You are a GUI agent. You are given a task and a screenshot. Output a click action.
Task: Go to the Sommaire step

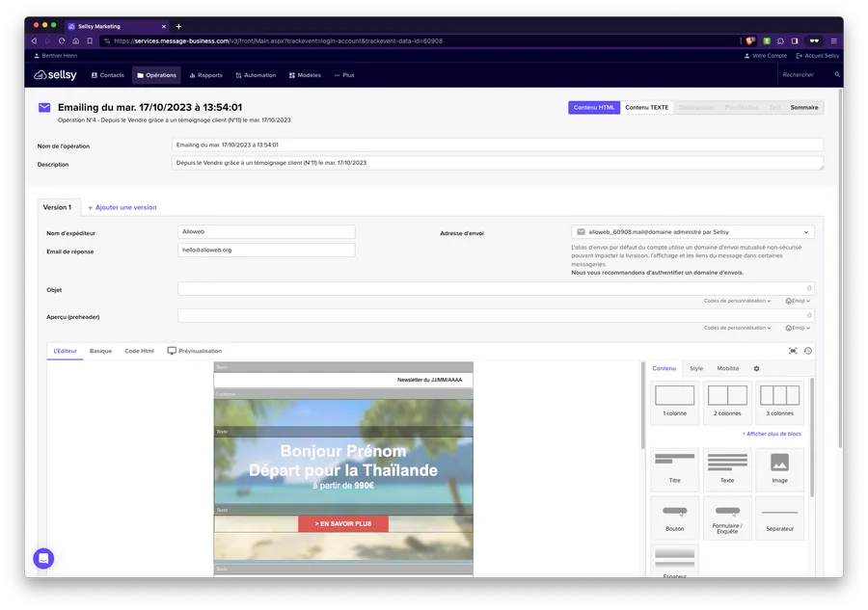coord(803,107)
